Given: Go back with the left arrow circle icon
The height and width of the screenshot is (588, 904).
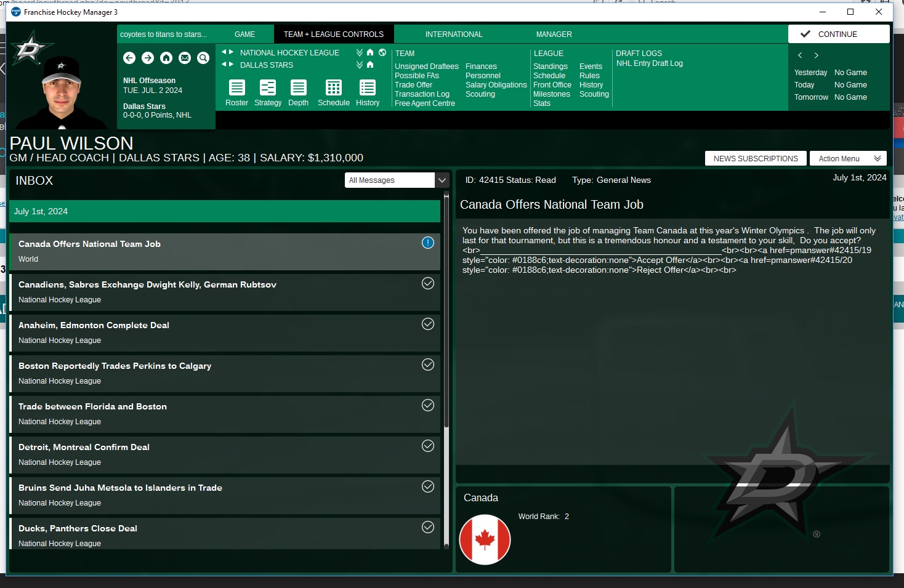Looking at the screenshot, I should [129, 58].
